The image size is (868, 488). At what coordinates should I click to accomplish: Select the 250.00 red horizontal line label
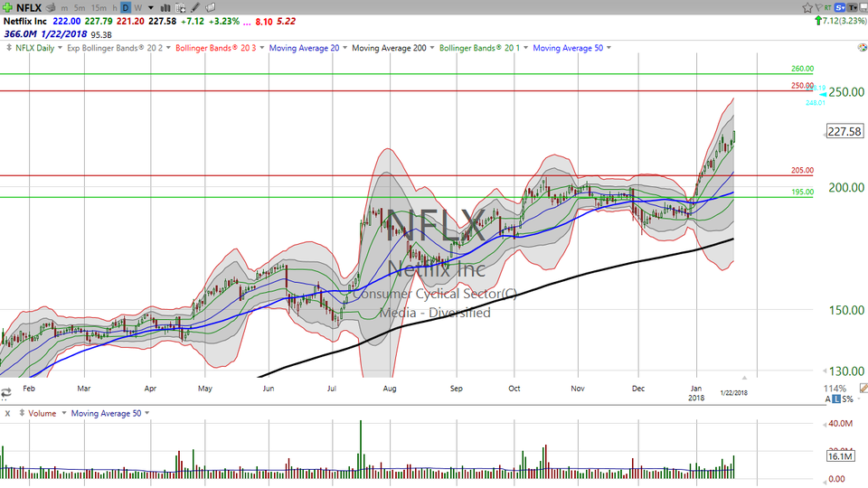802,86
